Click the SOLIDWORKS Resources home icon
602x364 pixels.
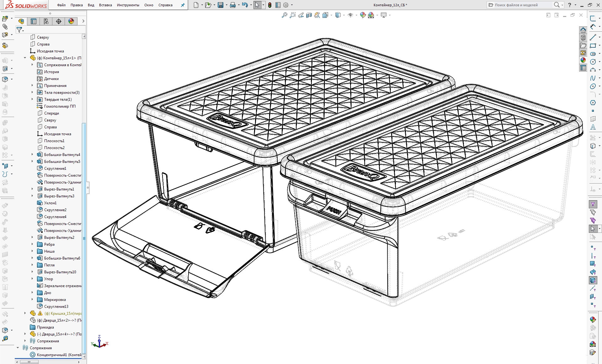(583, 30)
